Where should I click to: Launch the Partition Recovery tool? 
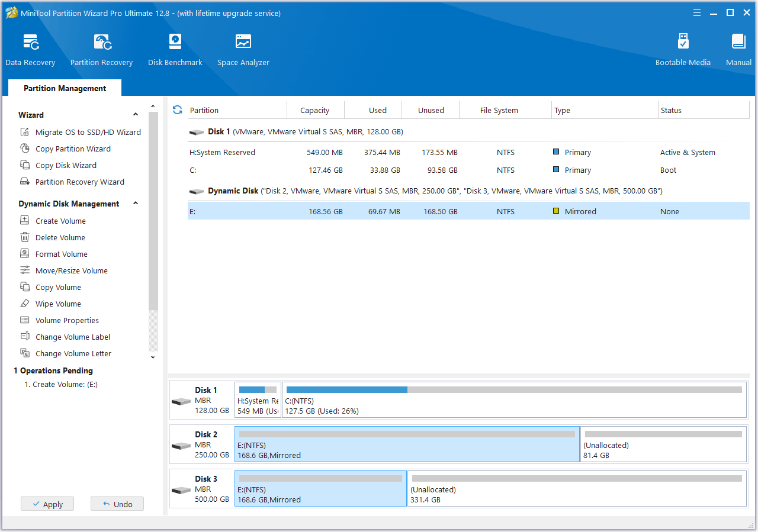coord(101,50)
